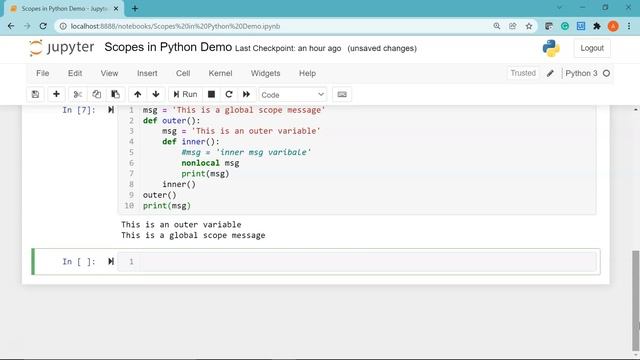The image size is (640, 360).
Task: Reload the browser page
Action: click(x=43, y=26)
